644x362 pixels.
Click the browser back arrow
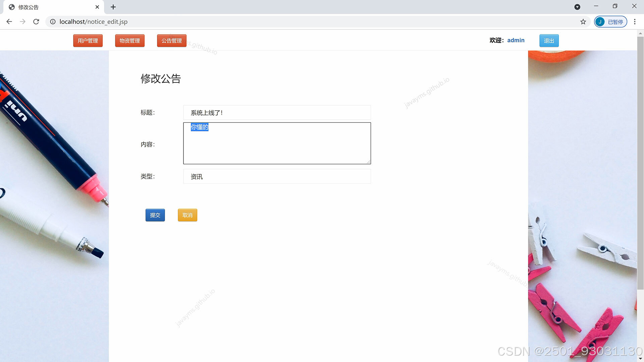pyautogui.click(x=9, y=21)
